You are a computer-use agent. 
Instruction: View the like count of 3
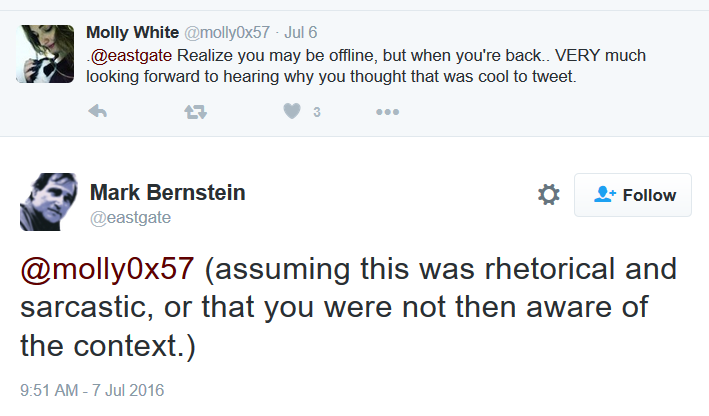click(317, 112)
